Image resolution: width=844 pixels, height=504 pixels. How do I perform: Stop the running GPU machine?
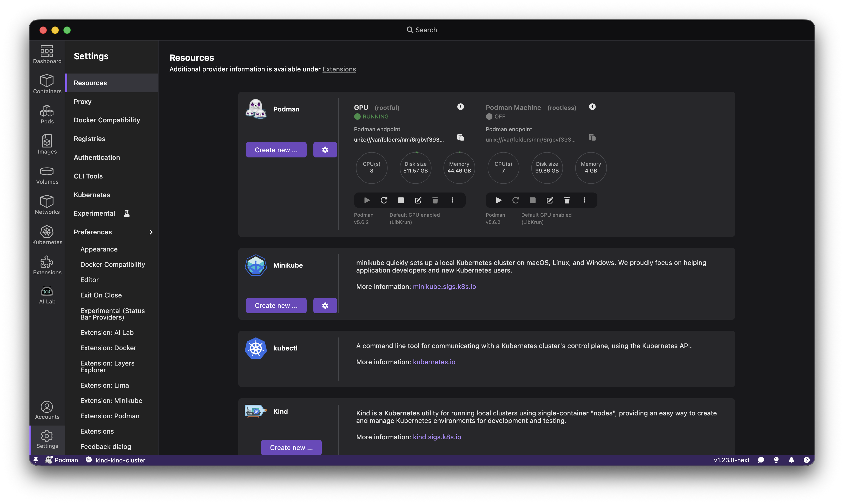(401, 200)
